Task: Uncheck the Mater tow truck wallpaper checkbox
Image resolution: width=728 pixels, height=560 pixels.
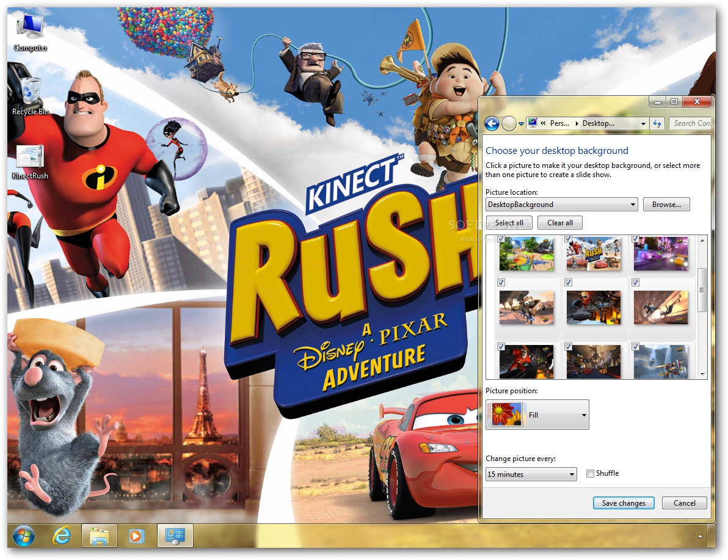Action: pyautogui.click(x=501, y=282)
